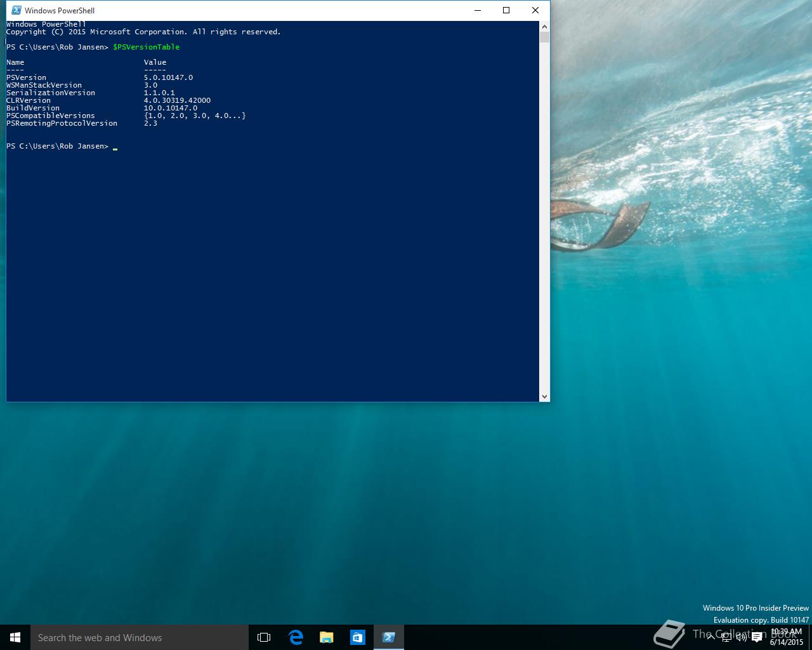Viewport: 812px width, 650px height.
Task: Click the Value column header
Action: click(x=155, y=62)
